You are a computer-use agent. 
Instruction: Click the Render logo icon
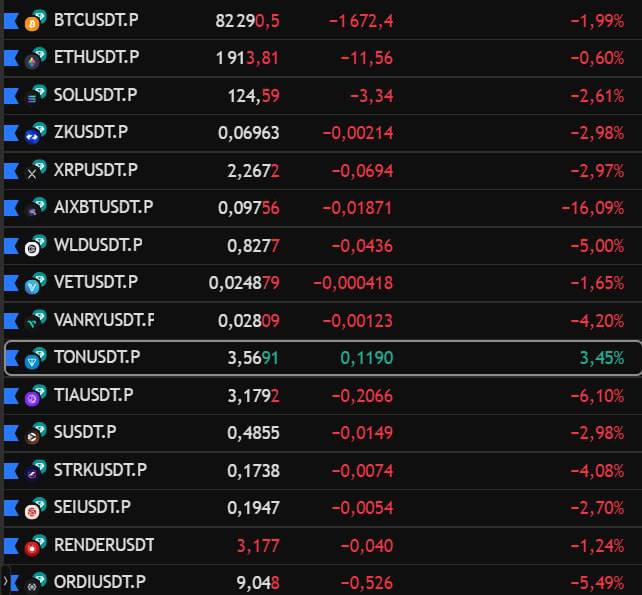[x=32, y=549]
